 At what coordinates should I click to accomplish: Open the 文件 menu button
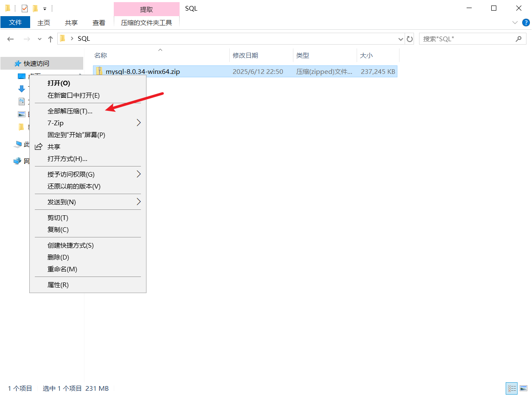pos(15,23)
